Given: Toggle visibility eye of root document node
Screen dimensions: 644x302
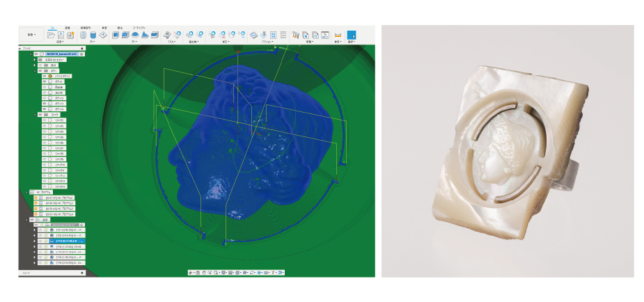Looking at the screenshot, I should pos(36,54).
